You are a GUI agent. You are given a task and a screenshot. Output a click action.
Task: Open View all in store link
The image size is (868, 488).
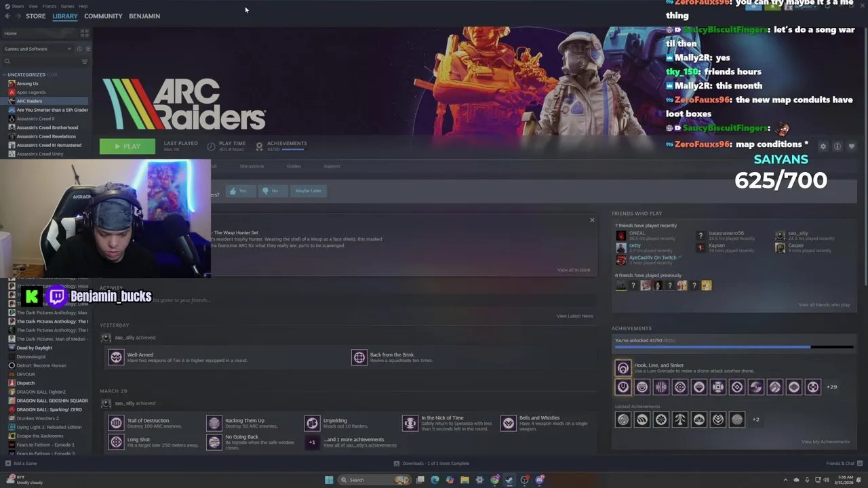click(x=574, y=270)
